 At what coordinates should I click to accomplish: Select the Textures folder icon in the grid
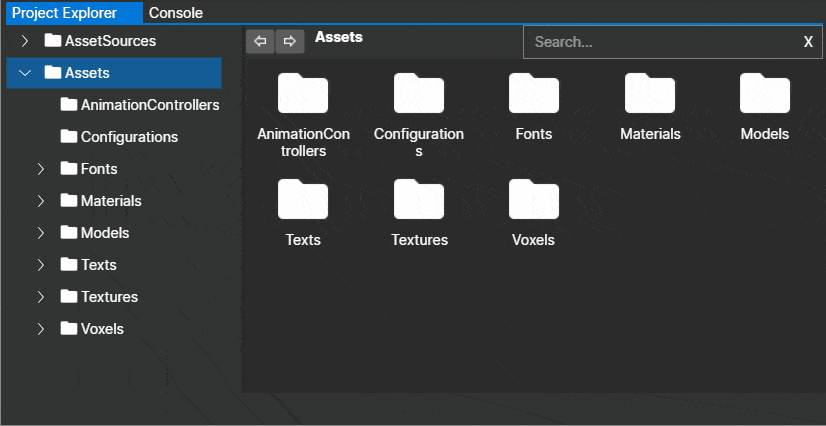point(419,199)
